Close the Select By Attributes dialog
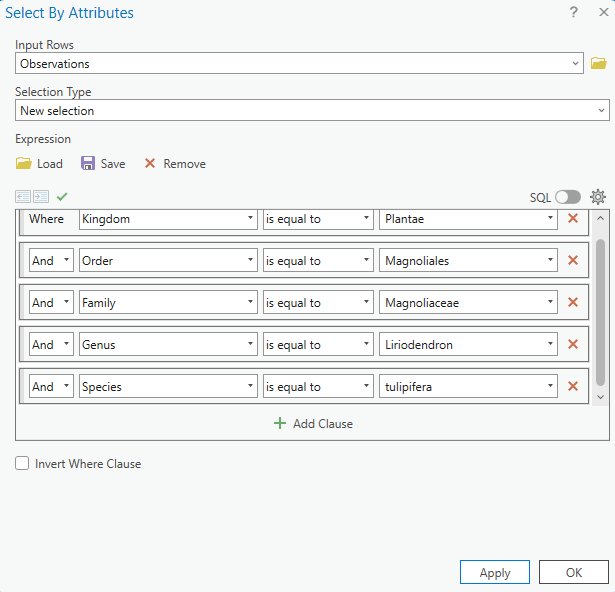Screen dimensions: 615x592 pos(604,12)
